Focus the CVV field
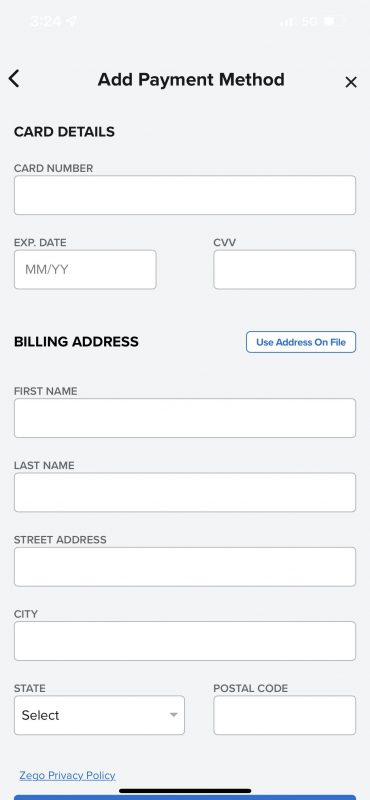 point(284,269)
